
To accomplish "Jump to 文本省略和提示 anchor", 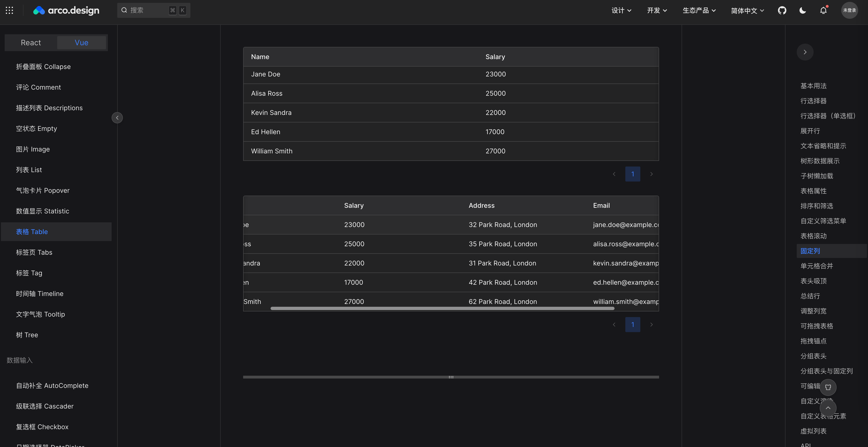I will (x=823, y=146).
